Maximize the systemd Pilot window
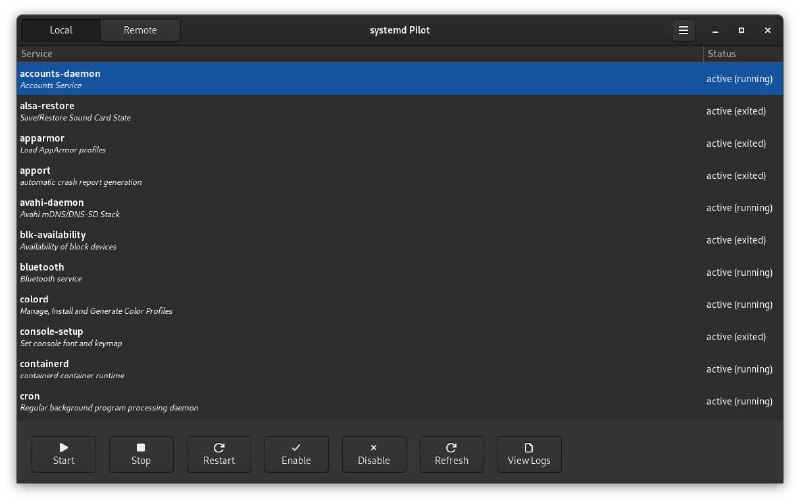800x502 pixels. pyautogui.click(x=741, y=31)
